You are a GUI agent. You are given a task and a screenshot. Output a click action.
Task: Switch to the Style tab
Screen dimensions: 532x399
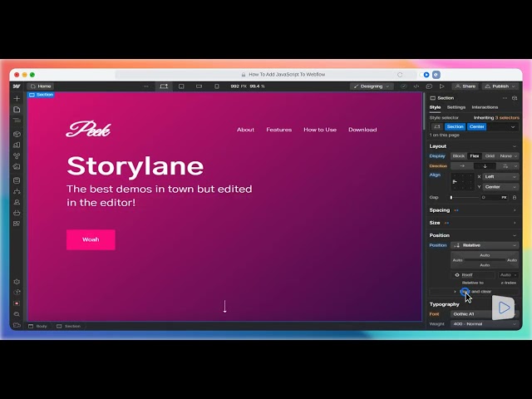[435, 107]
